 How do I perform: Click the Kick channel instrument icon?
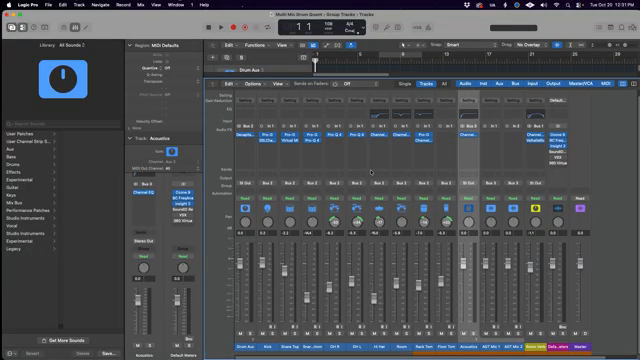267,209
